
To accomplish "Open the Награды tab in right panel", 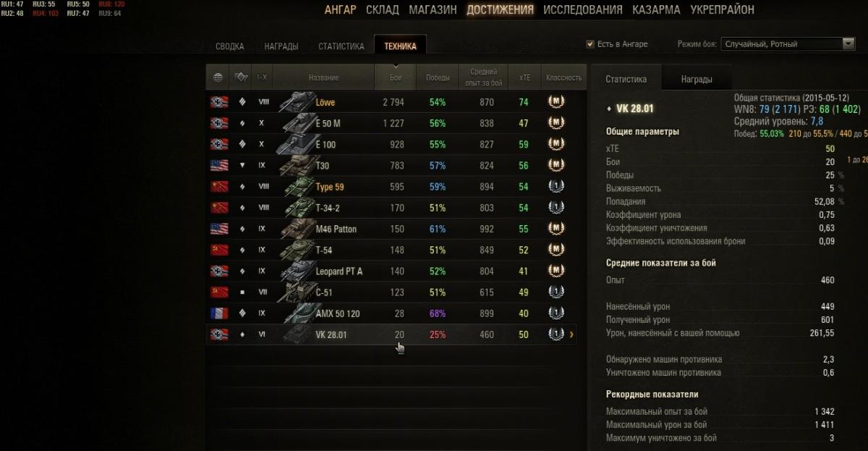I will 697,80.
